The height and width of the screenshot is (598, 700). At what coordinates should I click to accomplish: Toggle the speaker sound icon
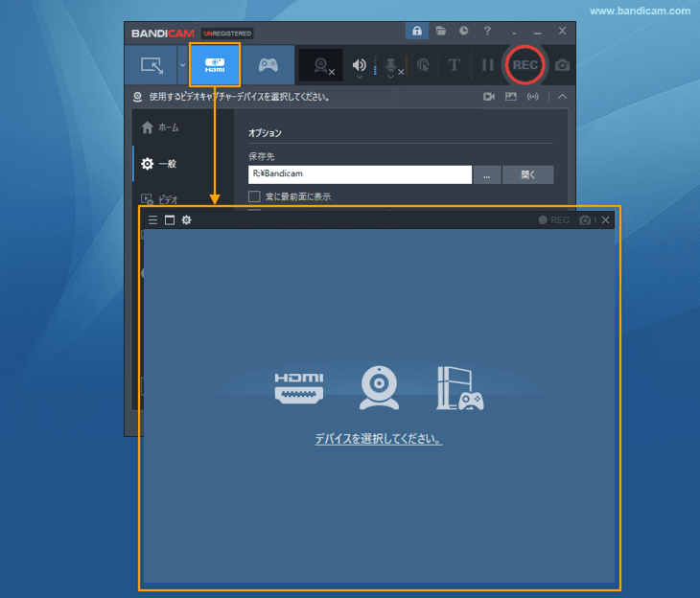[x=359, y=65]
